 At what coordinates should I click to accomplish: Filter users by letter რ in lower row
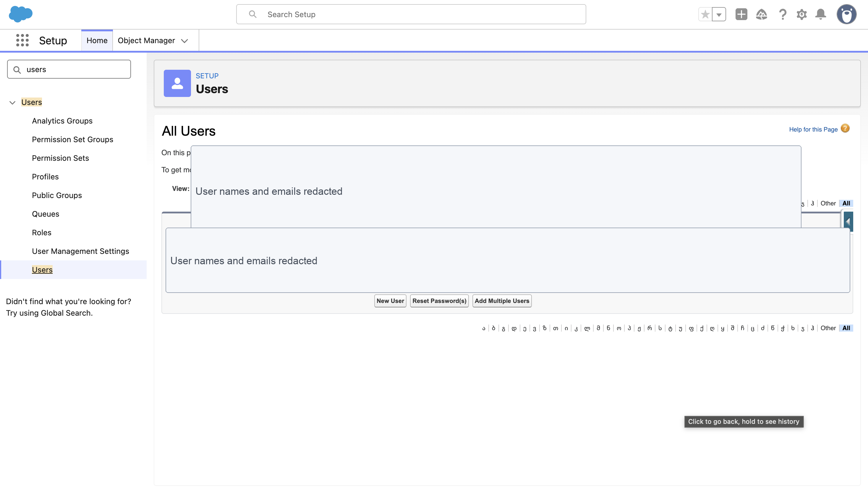650,328
